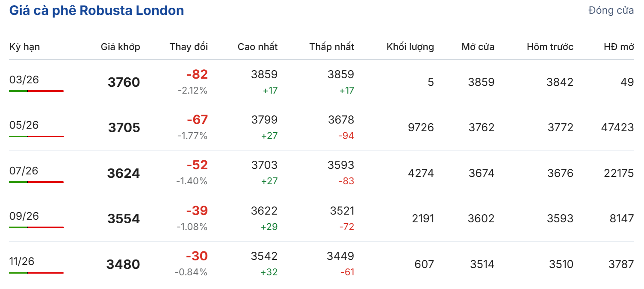Open the 07/26 contract row
The width and height of the screenshot is (644, 289).
[24, 171]
